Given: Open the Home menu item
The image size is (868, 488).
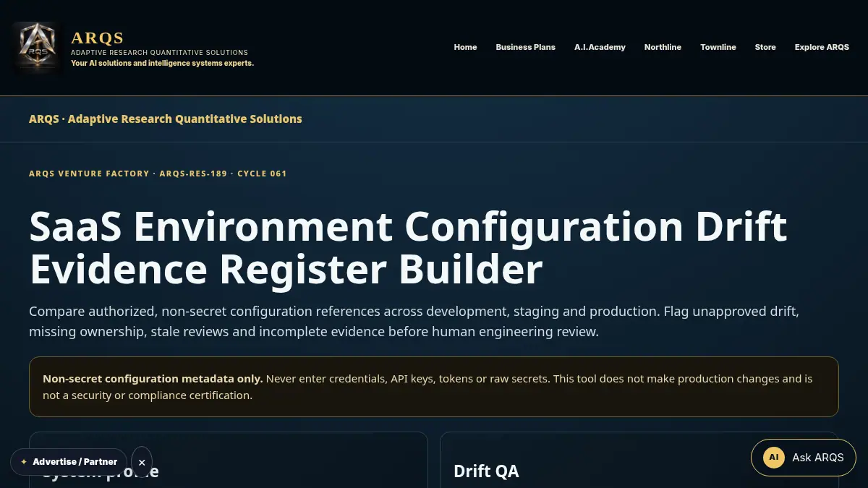Looking at the screenshot, I should [x=465, y=47].
